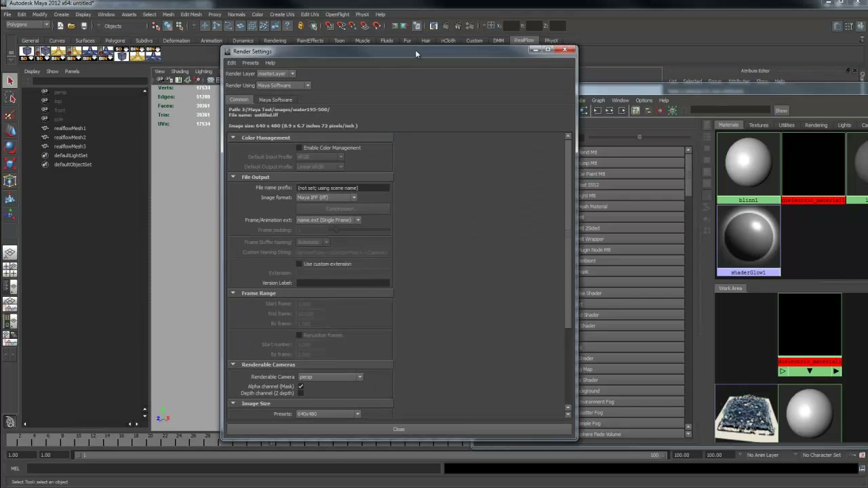
Task: Toggle the Depth channel (Z depth) checkbox
Action: pyautogui.click(x=300, y=393)
